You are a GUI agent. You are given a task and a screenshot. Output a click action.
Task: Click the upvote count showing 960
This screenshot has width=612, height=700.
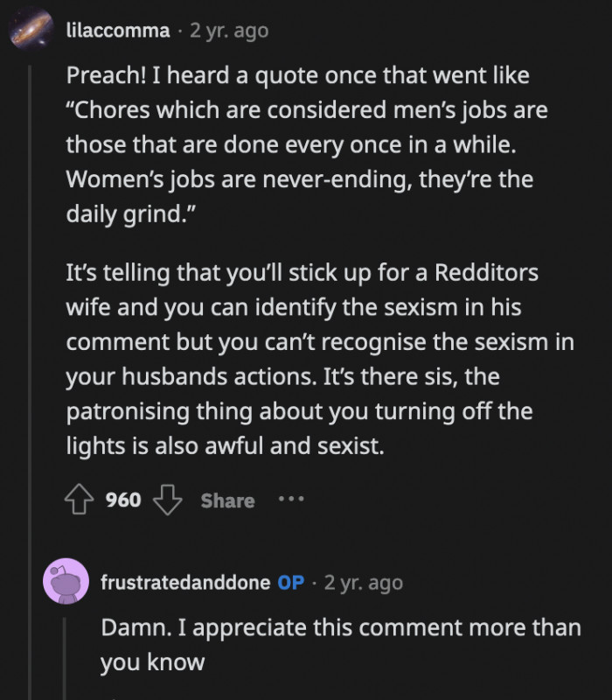[x=122, y=500]
